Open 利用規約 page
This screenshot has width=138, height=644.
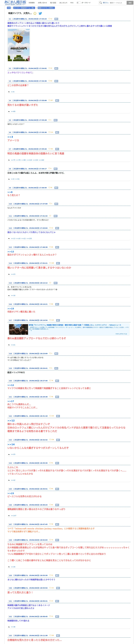(32, 3)
